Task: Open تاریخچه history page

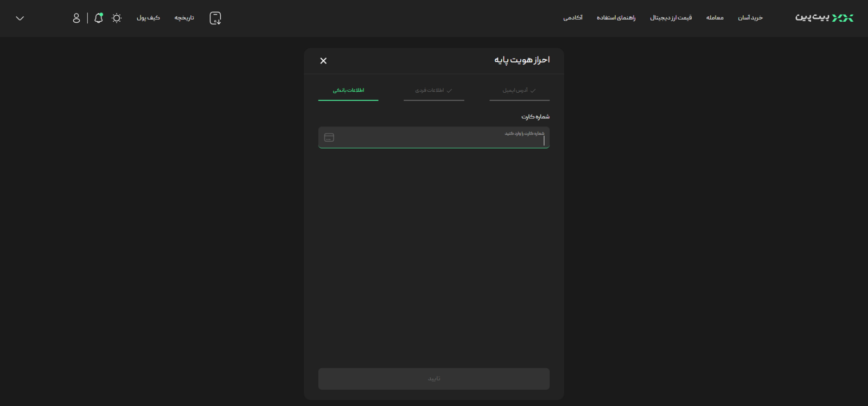Action: click(x=184, y=18)
